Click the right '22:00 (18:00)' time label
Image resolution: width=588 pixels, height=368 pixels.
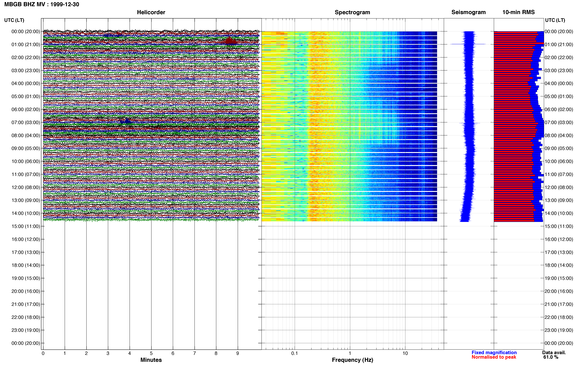point(559,317)
